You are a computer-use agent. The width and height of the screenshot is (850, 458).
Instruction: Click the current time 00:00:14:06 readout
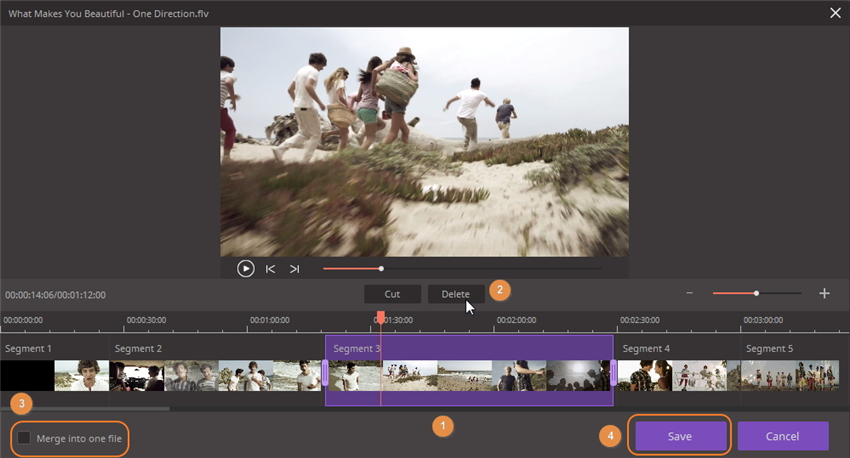click(30, 295)
